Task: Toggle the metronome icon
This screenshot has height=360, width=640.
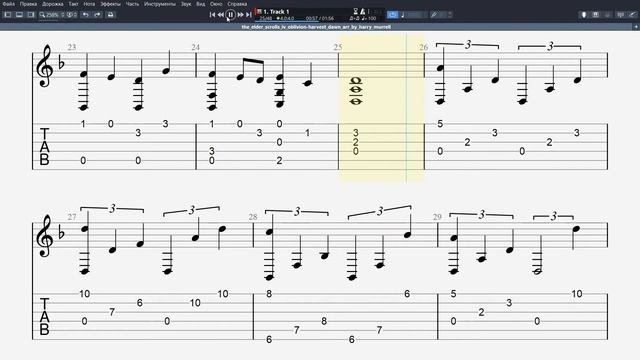Action: tap(362, 11)
